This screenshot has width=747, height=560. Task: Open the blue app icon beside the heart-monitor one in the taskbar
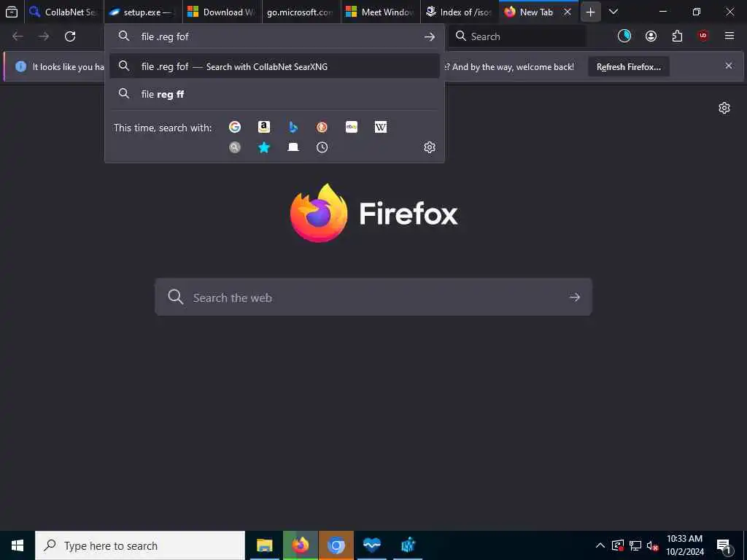(x=408, y=545)
